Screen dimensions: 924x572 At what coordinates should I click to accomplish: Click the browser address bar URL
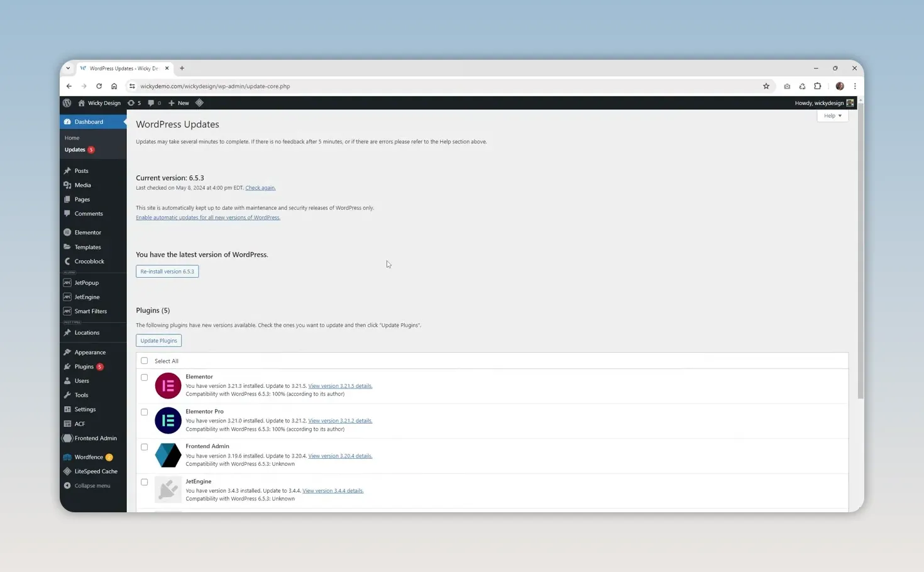point(215,86)
